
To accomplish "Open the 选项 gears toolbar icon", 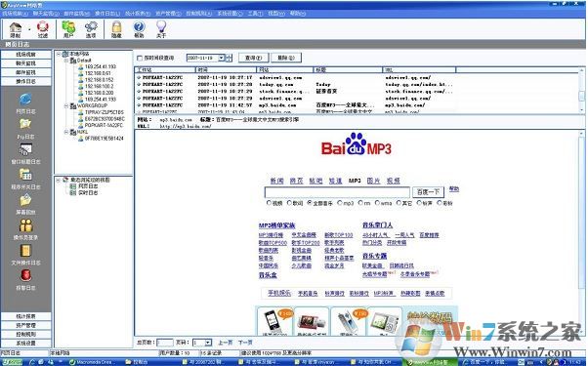I will [x=91, y=29].
